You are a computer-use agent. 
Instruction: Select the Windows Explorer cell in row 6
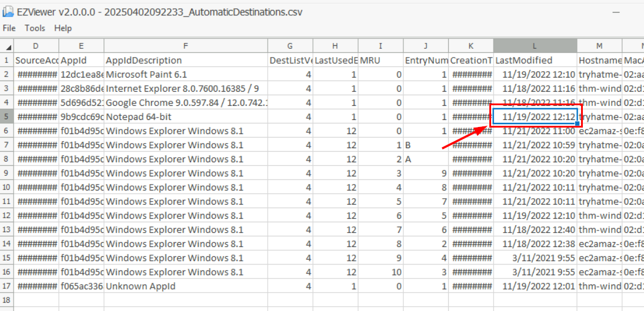click(186, 131)
